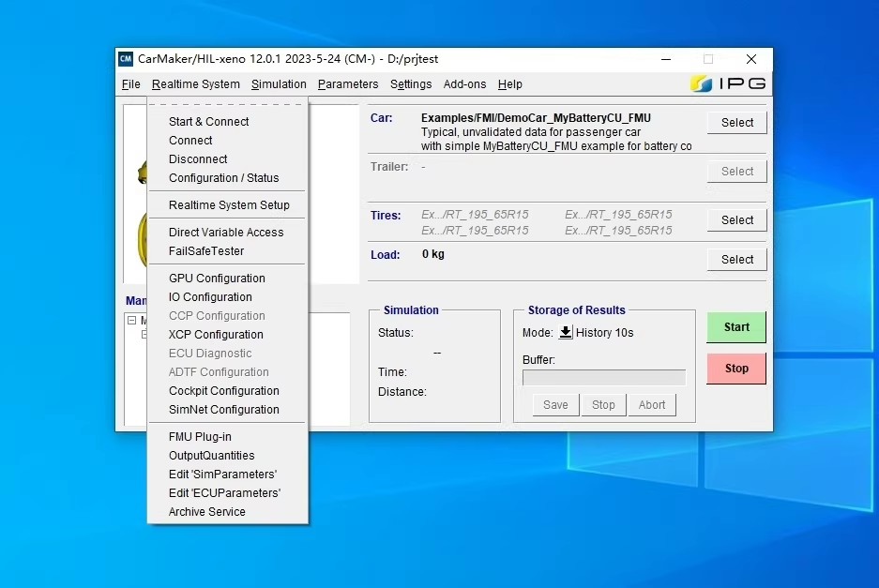Image resolution: width=879 pixels, height=588 pixels.
Task: Click Select button for Tires
Action: (736, 219)
